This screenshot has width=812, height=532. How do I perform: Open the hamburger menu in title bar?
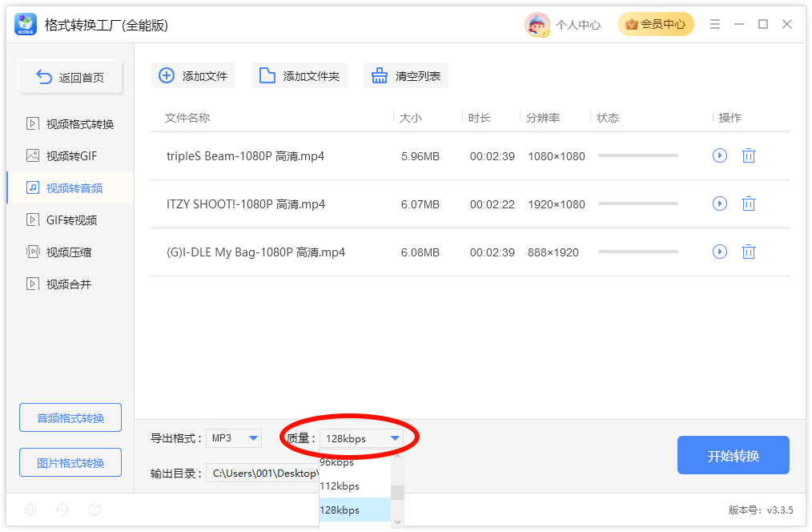[x=714, y=24]
